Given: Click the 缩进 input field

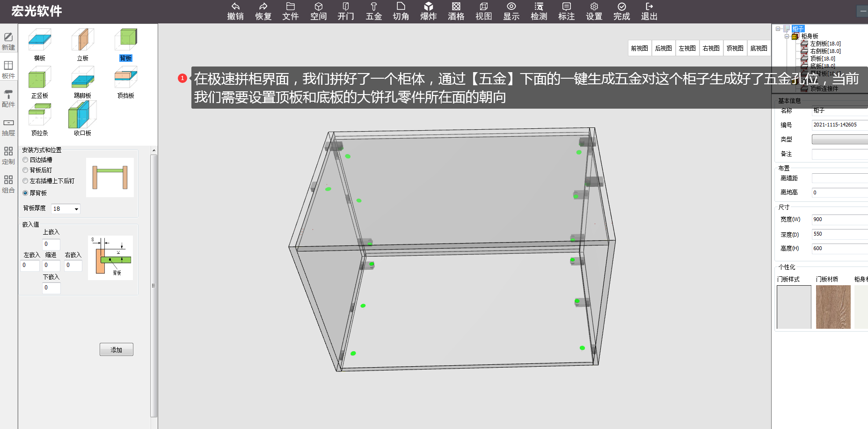Looking at the screenshot, I should pyautogui.click(x=51, y=266).
